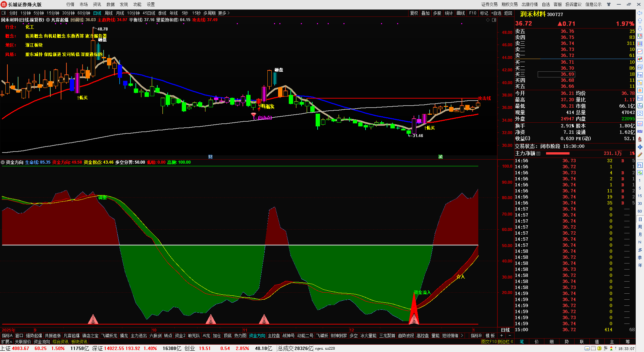644x352 pixels.
Task: Click the shirt skin icon in title bar
Action: 609,4
